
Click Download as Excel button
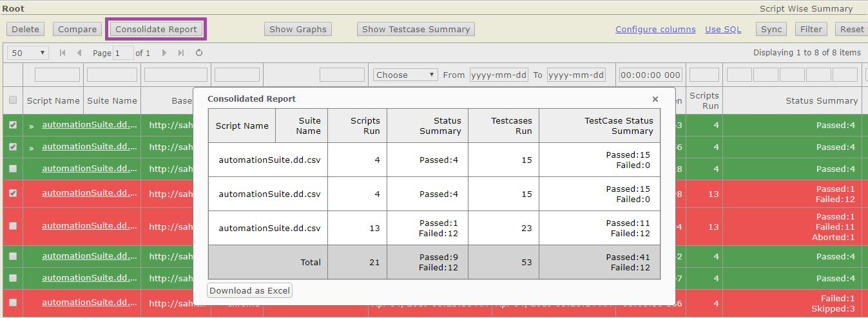[250, 290]
